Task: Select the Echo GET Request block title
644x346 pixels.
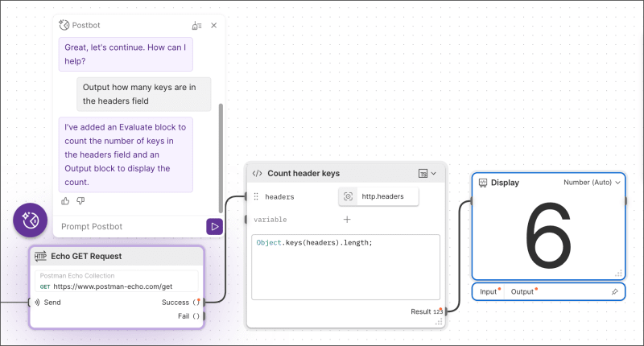Action: tap(86, 256)
